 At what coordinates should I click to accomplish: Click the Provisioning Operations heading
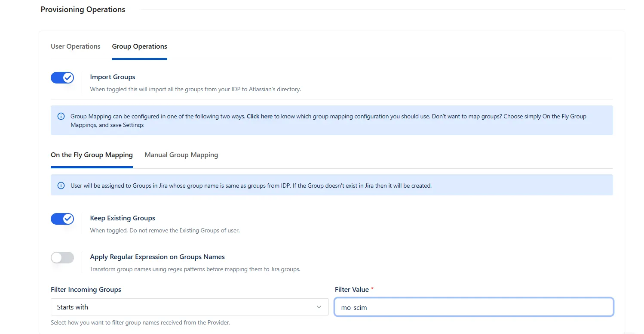83,9
